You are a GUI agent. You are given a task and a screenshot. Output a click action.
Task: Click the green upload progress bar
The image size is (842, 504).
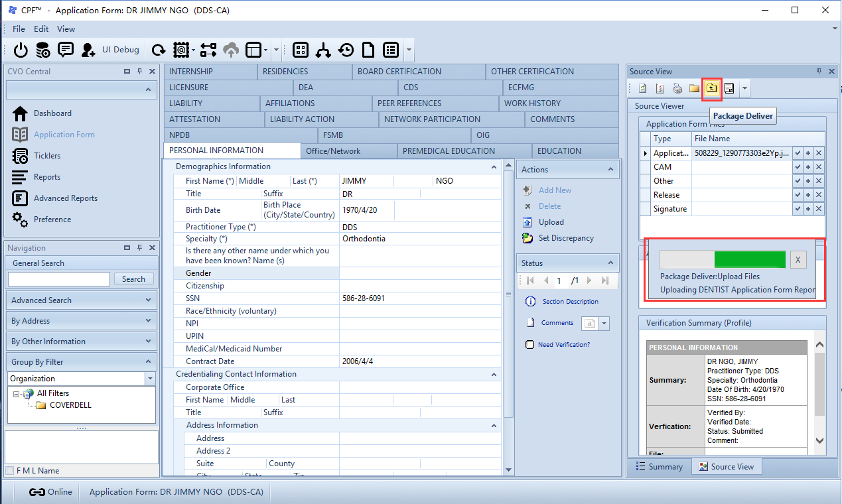[x=750, y=259]
